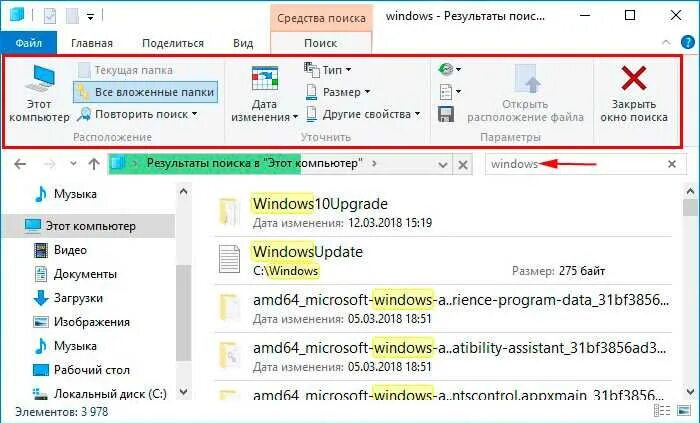Image resolution: width=700 pixels, height=423 pixels.
Task: Switch to the Share ribbon tab
Action: click(x=173, y=43)
